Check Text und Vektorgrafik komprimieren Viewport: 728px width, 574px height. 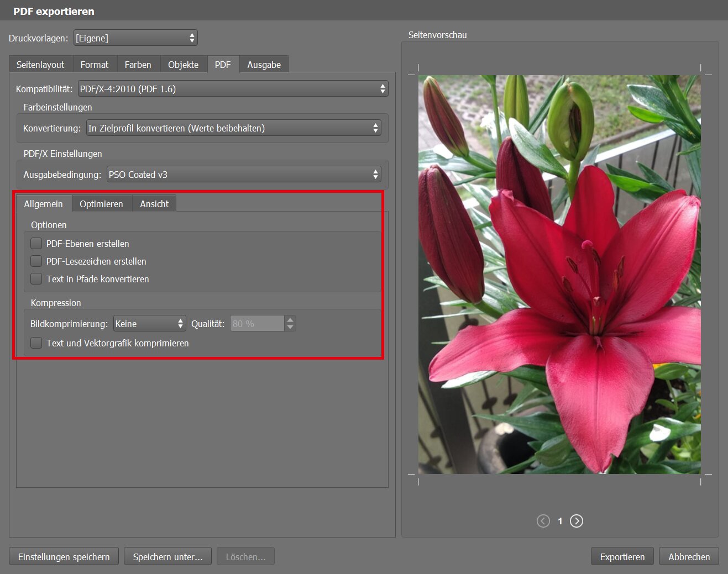36,343
